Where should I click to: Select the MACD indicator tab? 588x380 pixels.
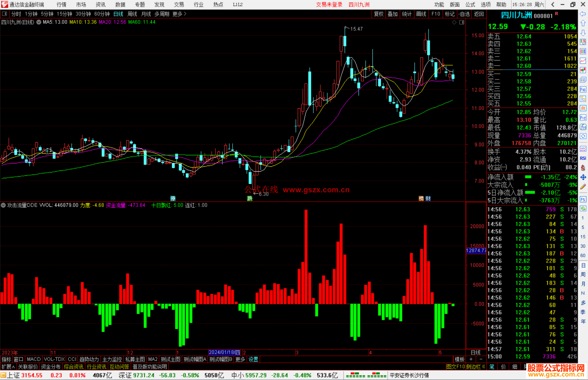point(33,359)
